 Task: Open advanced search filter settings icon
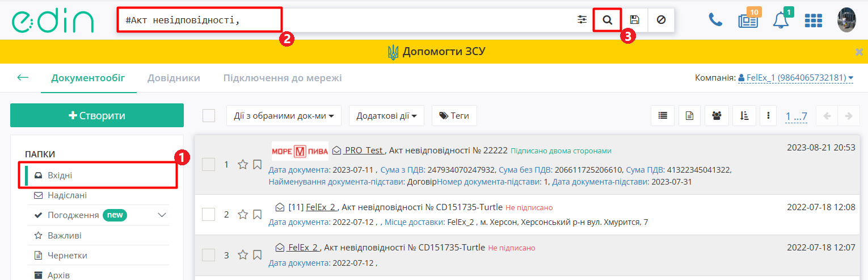pyautogui.click(x=582, y=20)
